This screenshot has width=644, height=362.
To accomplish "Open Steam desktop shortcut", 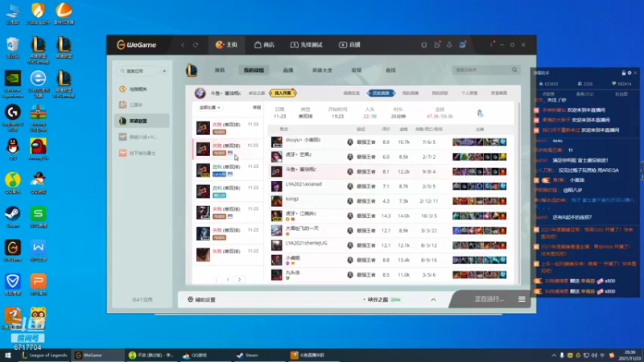I will (13, 217).
